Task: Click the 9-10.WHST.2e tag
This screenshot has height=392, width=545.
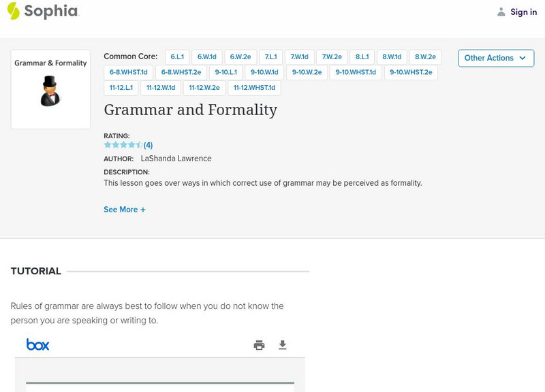Action: click(411, 72)
